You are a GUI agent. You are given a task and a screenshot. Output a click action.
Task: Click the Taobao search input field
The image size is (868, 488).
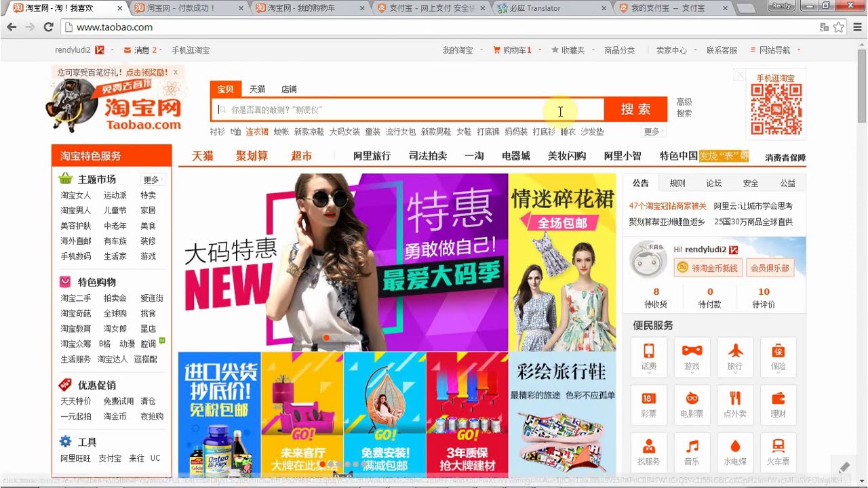click(408, 109)
